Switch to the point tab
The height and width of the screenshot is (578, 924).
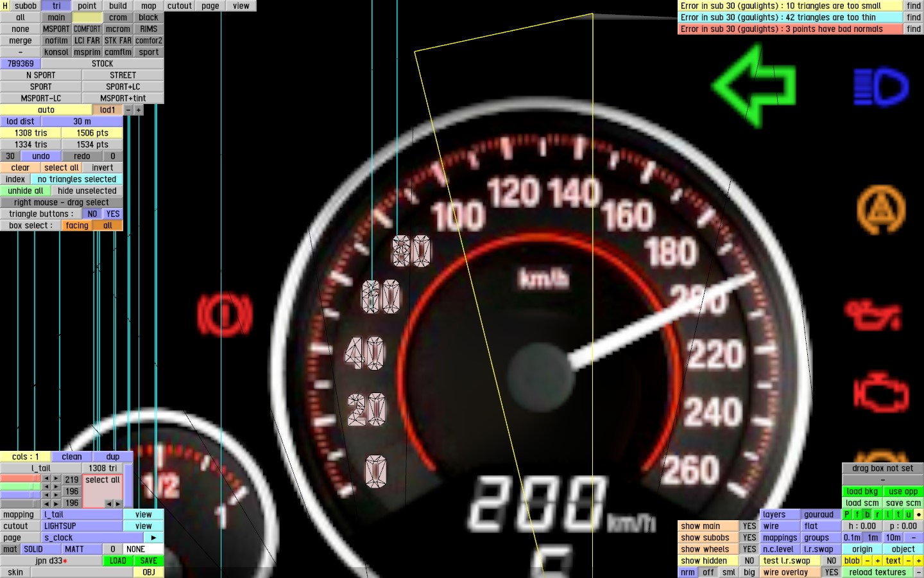point(87,6)
